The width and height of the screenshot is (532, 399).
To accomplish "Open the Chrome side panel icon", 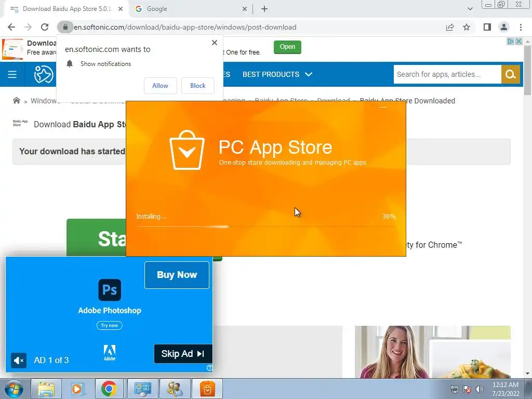I will pyautogui.click(x=487, y=27).
